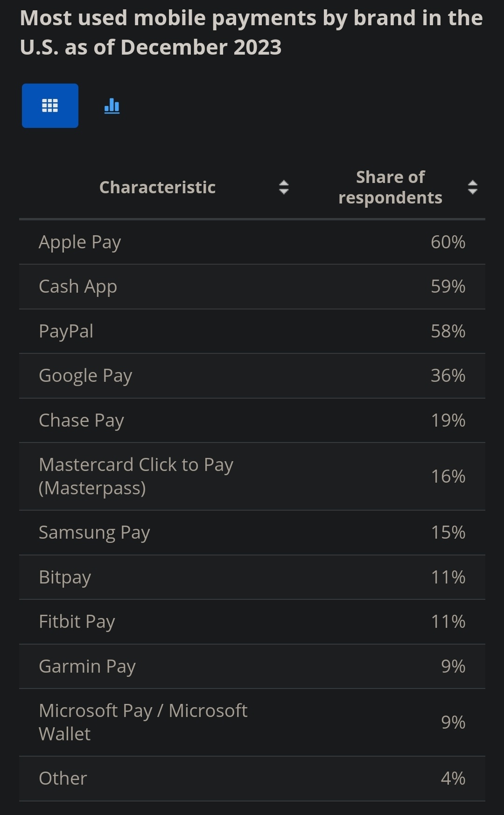504x815 pixels.
Task: Switch to the table grid view
Action: [x=50, y=105]
